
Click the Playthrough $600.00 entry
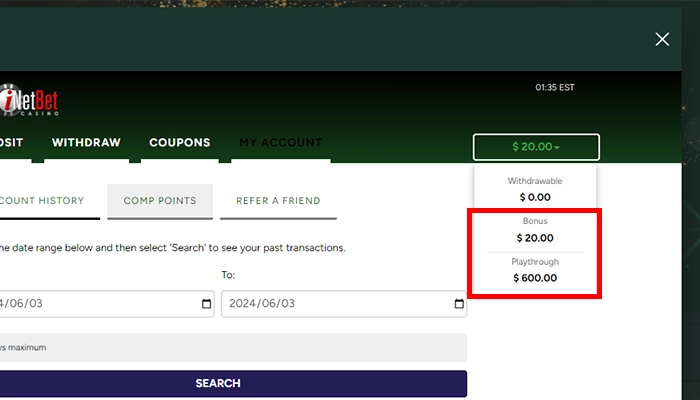[x=535, y=270]
